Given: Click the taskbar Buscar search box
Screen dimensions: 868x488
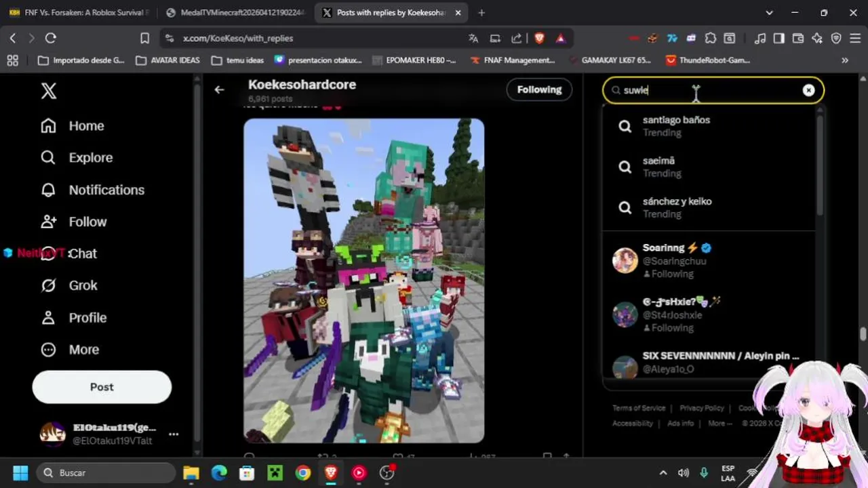Looking at the screenshot, I should click(x=106, y=472).
